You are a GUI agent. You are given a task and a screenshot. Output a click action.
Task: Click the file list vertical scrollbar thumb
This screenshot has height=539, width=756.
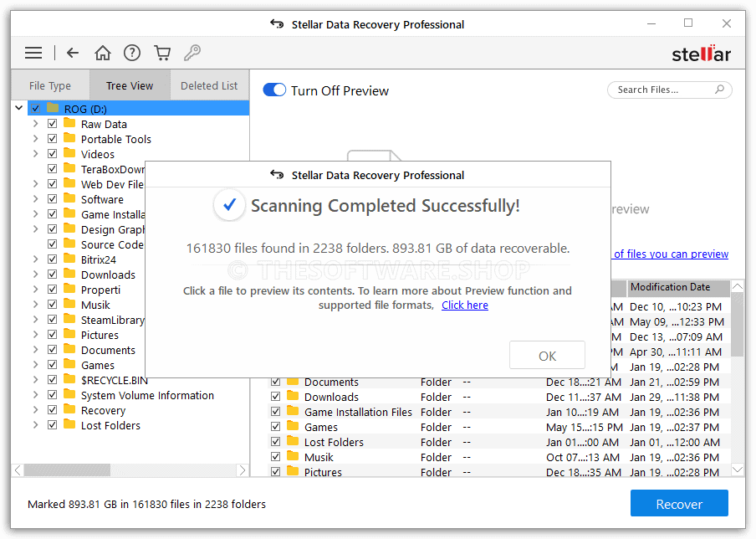(x=738, y=325)
